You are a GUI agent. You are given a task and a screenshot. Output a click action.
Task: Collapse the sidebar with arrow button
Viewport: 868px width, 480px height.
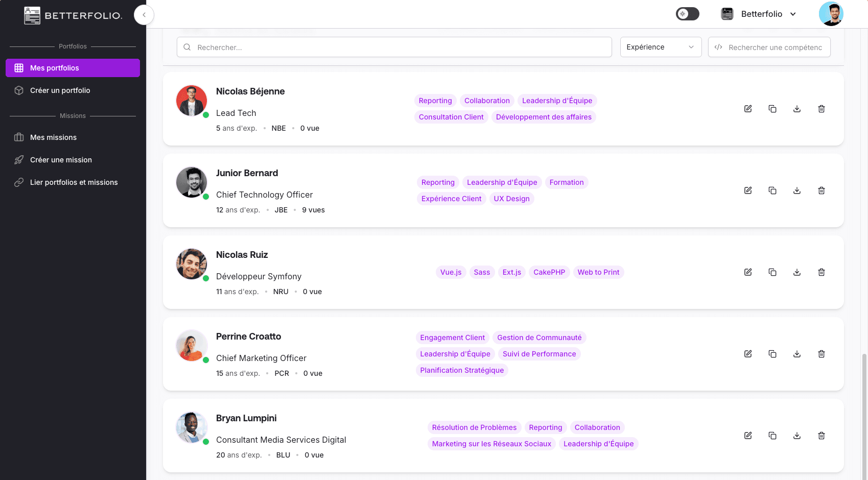144,15
